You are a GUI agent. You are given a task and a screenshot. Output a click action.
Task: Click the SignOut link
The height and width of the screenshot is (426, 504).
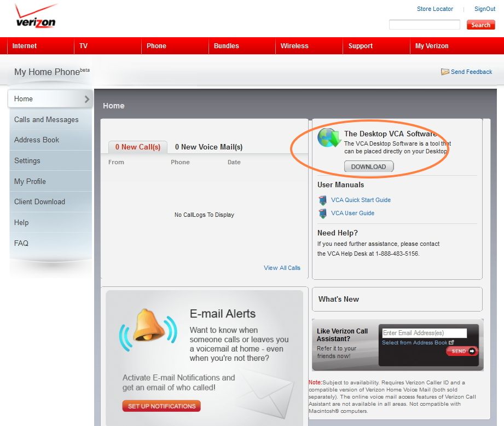click(485, 9)
